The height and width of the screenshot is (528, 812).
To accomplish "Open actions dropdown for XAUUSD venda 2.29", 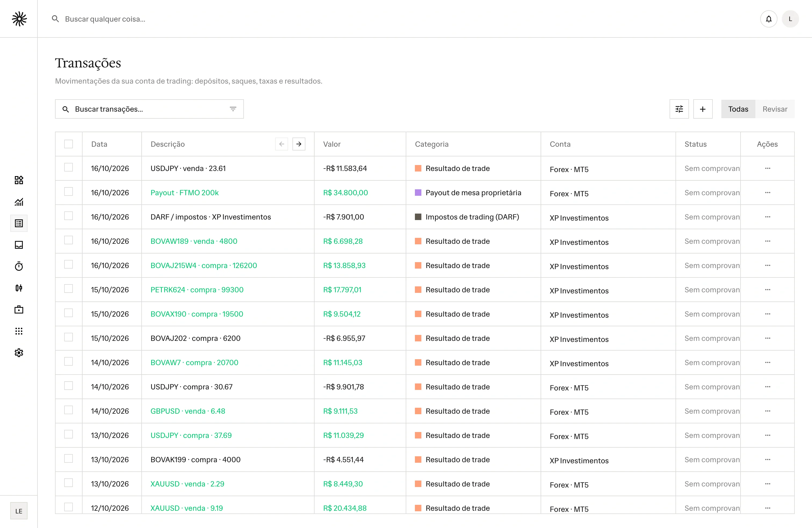I will (767, 484).
